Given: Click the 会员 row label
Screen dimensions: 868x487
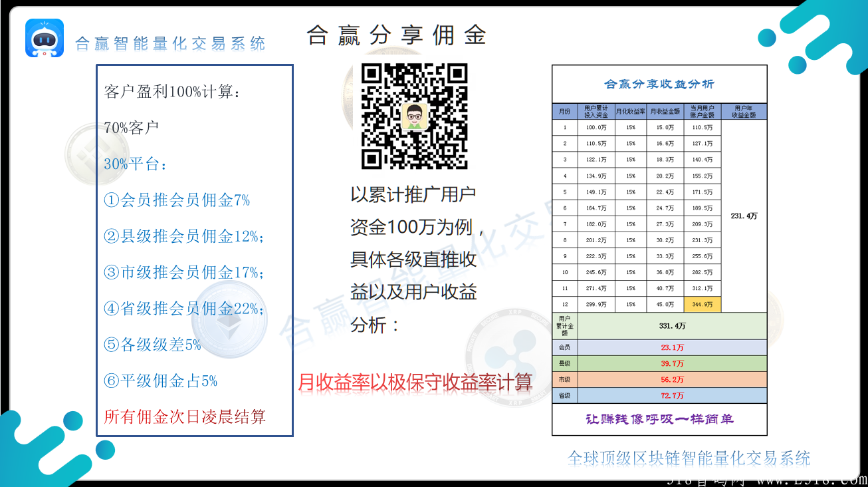Looking at the screenshot, I should click(565, 348).
